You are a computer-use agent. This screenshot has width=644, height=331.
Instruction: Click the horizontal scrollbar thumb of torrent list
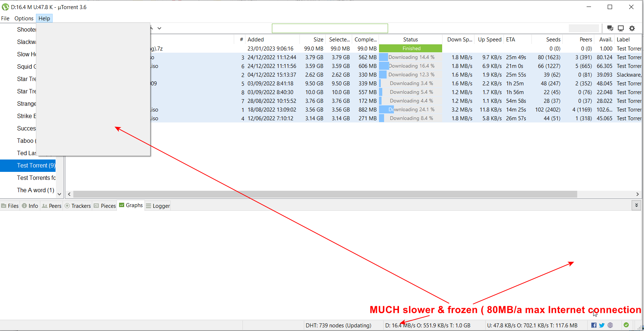click(x=325, y=194)
